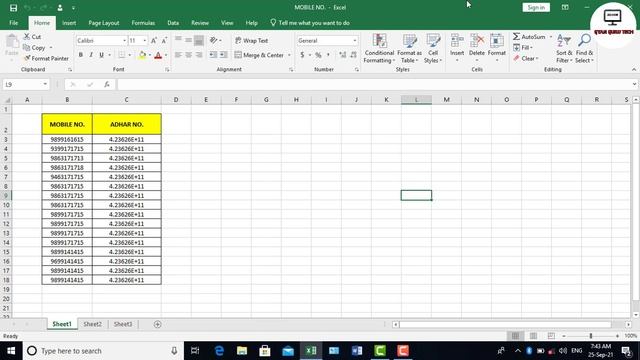Open Windows Start menu
This screenshot has width=640, height=360.
coord(11,351)
